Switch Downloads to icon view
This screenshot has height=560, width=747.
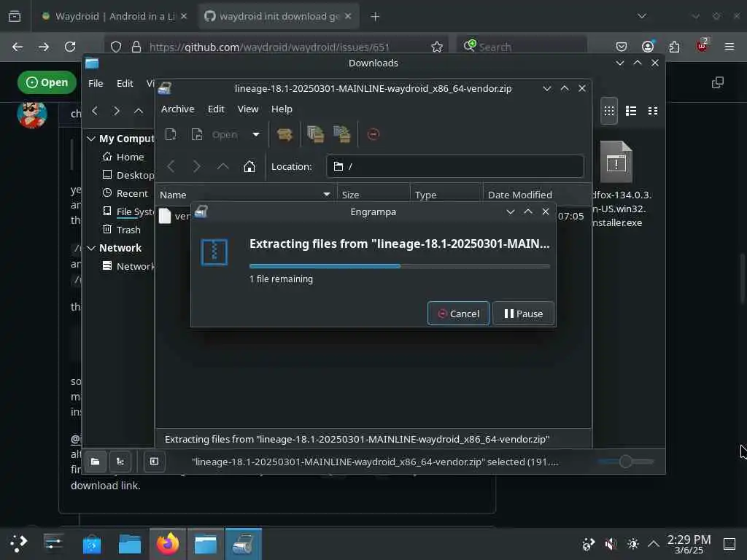click(x=609, y=111)
